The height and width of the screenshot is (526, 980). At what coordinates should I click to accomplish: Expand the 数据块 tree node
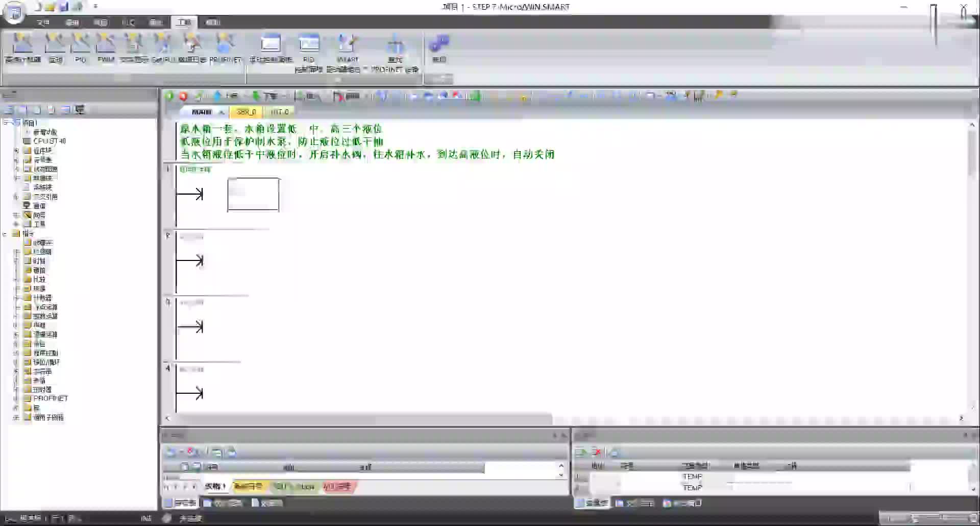[x=16, y=178]
